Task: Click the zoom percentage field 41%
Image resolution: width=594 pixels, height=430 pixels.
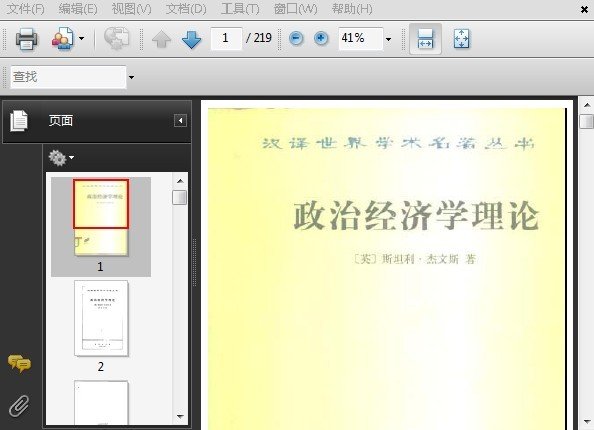Action: tap(361, 38)
